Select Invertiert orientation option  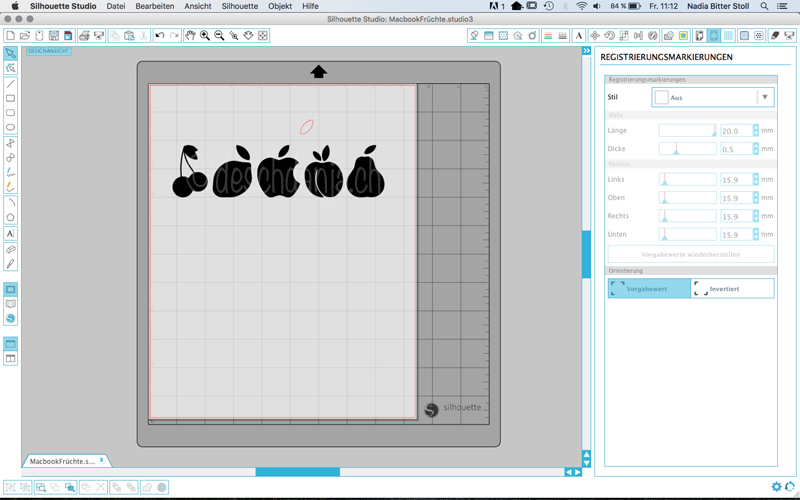(x=732, y=288)
